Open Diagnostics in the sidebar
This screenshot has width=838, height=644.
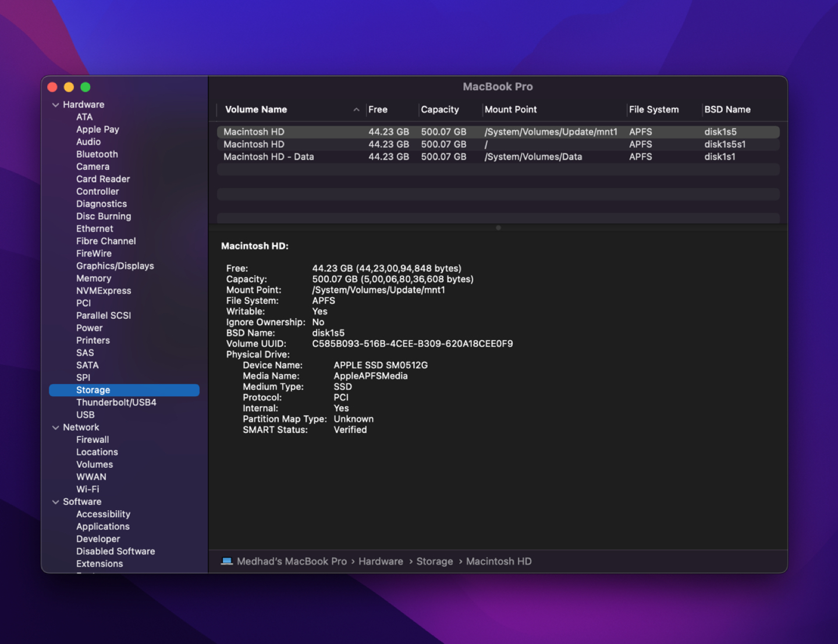pyautogui.click(x=101, y=204)
